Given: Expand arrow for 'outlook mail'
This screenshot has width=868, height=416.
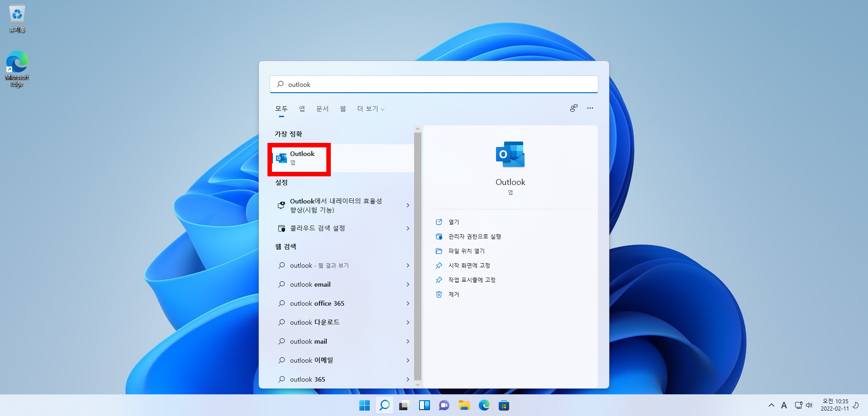Looking at the screenshot, I should click(408, 341).
